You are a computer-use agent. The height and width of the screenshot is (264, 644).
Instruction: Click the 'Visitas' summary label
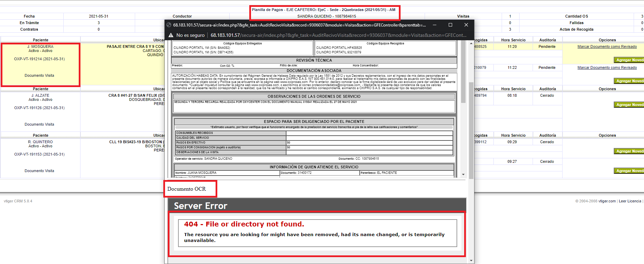[x=463, y=16]
